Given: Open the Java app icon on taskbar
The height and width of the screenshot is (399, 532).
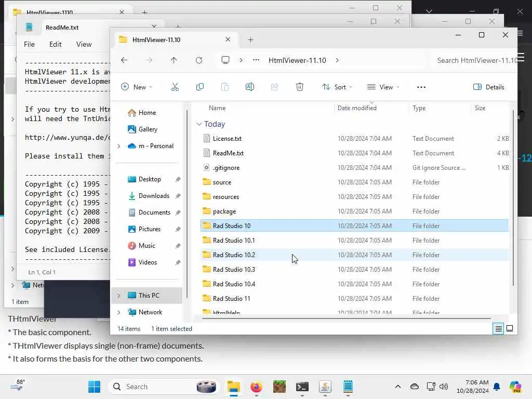Looking at the screenshot, I should (325, 387).
